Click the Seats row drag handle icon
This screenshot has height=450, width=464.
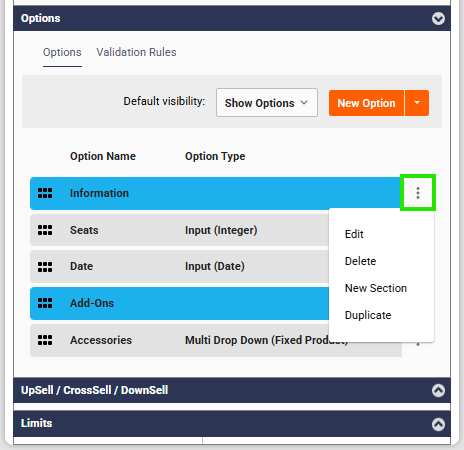45,230
